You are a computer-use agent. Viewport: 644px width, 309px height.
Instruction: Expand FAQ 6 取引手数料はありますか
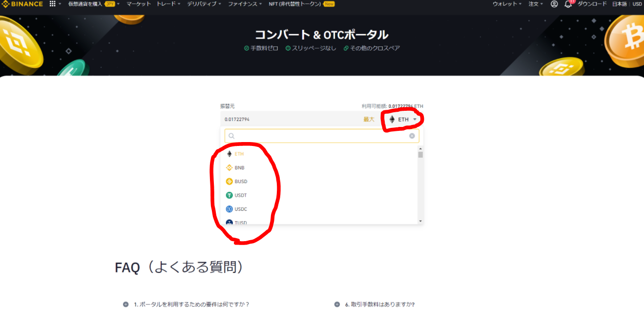374,304
